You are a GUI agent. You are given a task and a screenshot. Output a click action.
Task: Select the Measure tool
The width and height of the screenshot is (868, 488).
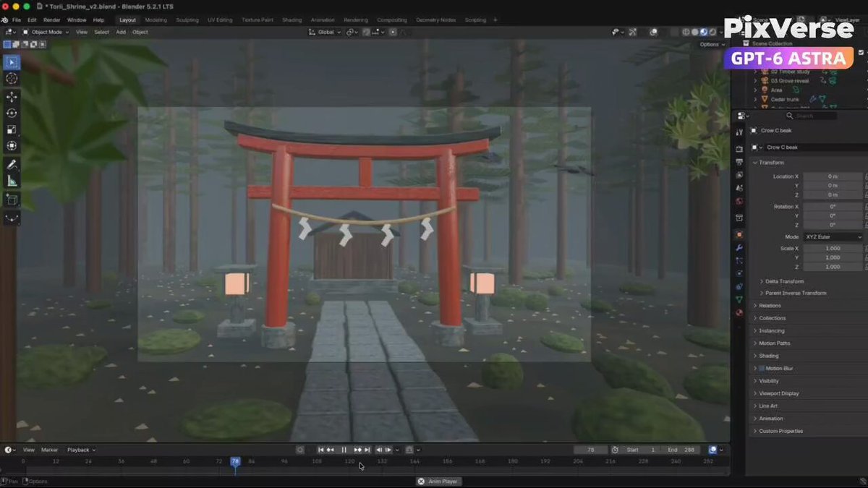(x=12, y=181)
